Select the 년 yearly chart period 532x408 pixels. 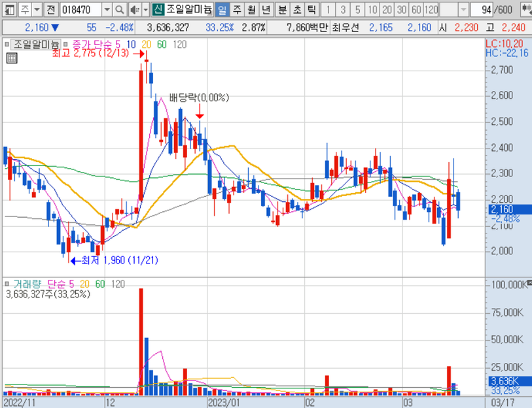[x=266, y=10]
